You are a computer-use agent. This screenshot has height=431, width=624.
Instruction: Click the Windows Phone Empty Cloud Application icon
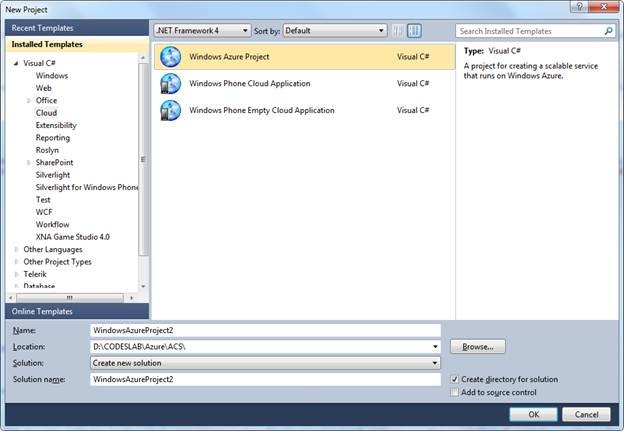click(x=170, y=110)
